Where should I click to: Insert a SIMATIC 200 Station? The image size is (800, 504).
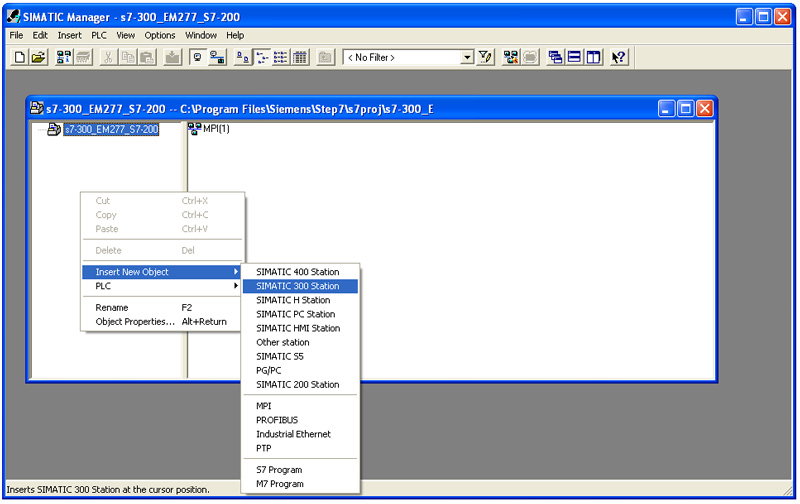[301, 385]
